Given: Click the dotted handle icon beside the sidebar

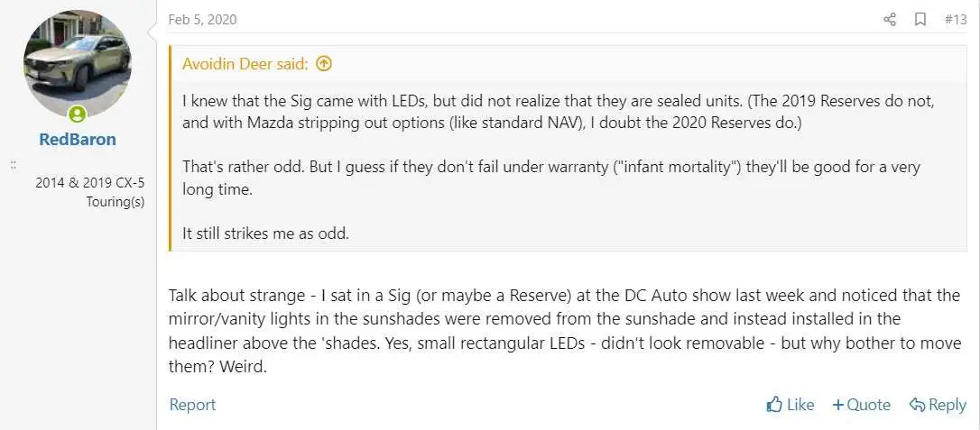Looking at the screenshot, I should [x=14, y=166].
